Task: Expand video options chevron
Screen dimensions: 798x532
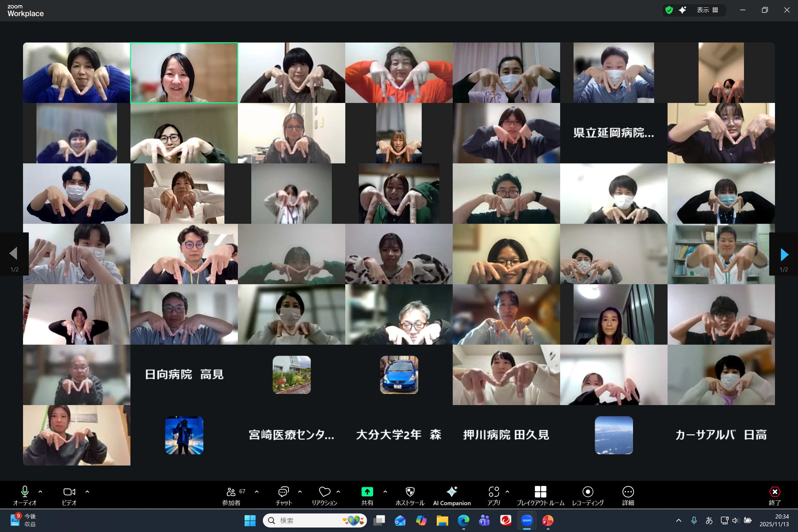Action: point(87,491)
